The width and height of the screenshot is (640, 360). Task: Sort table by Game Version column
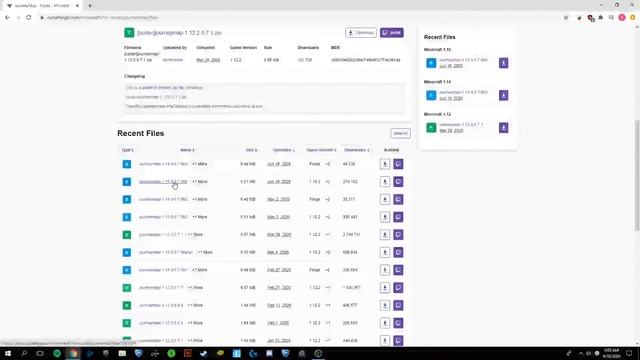pyautogui.click(x=321, y=150)
